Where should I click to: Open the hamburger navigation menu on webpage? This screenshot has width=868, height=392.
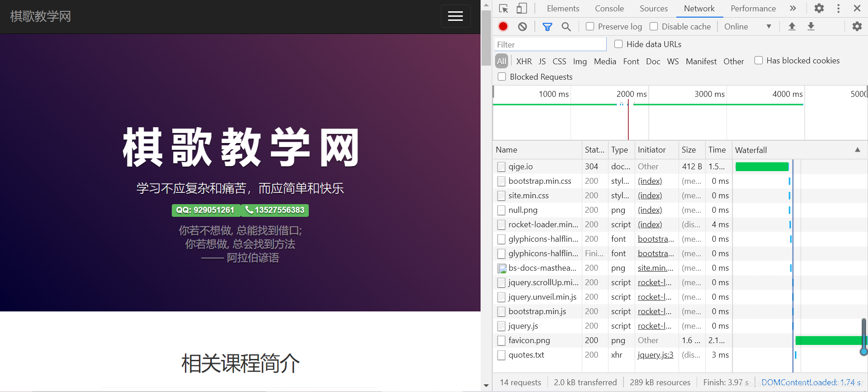[x=455, y=16]
